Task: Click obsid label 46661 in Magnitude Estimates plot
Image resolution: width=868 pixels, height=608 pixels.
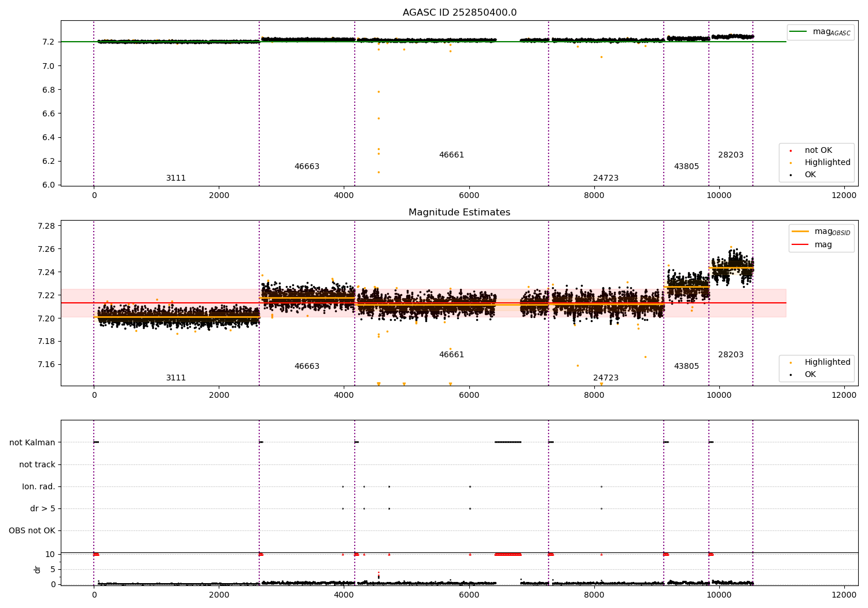Action: (451, 355)
